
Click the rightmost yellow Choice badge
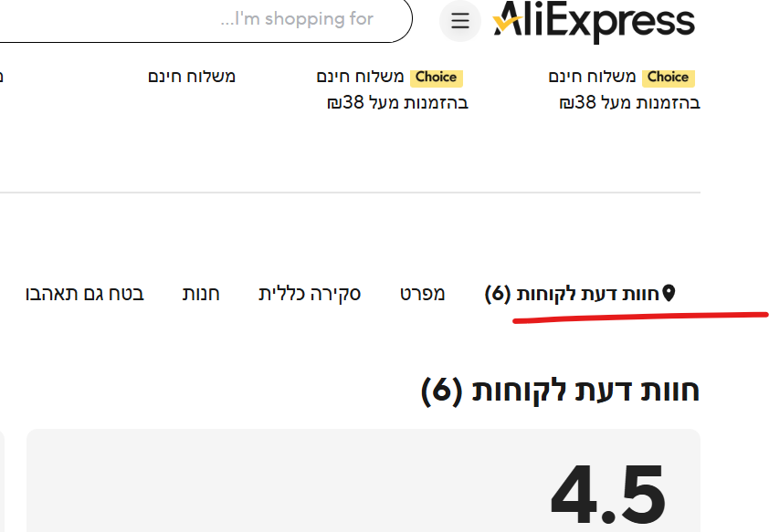click(x=668, y=78)
